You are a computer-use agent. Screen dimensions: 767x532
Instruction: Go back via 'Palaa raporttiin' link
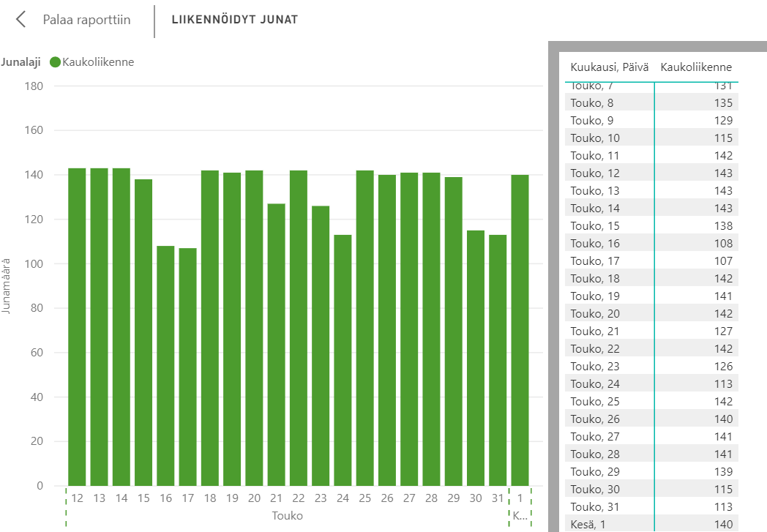[86, 20]
